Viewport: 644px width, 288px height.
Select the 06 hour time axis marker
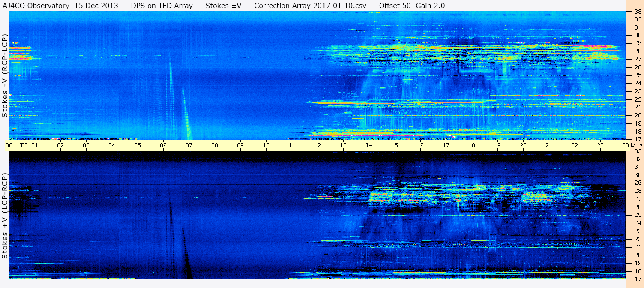pos(163,145)
